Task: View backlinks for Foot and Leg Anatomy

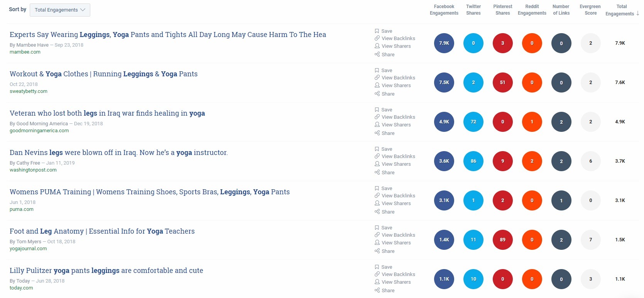Action: tap(395, 235)
